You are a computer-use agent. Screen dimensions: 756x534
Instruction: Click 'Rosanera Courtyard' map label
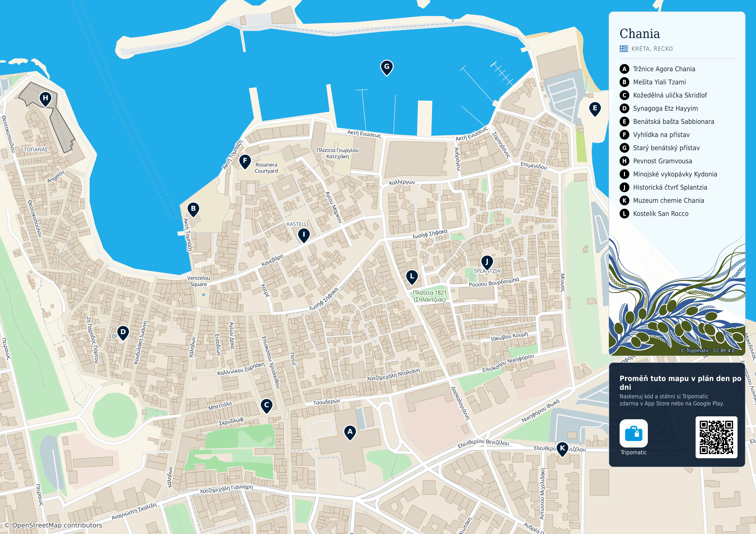pos(266,168)
